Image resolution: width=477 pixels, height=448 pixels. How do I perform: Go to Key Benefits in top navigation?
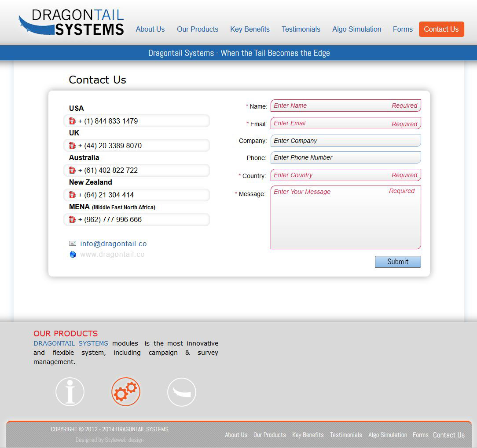(x=250, y=29)
